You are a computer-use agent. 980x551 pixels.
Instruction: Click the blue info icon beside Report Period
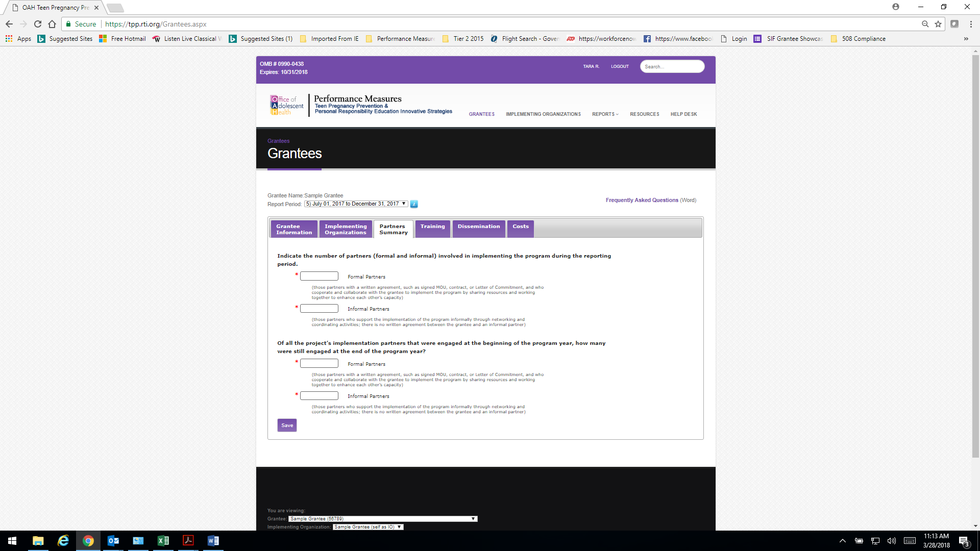click(414, 204)
